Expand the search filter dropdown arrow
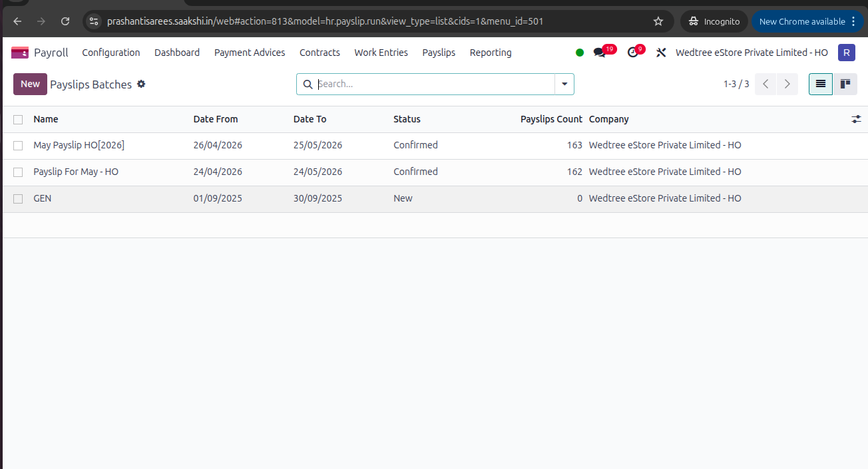 (564, 84)
